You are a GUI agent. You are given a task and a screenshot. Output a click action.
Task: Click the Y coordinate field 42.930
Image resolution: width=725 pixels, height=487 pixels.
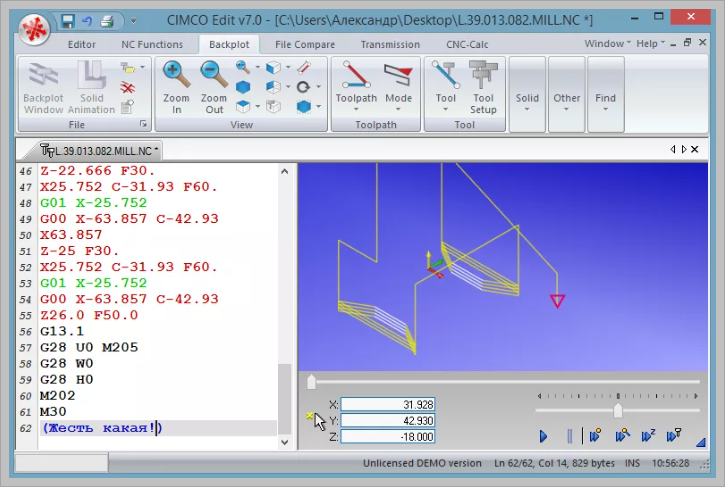[387, 420]
